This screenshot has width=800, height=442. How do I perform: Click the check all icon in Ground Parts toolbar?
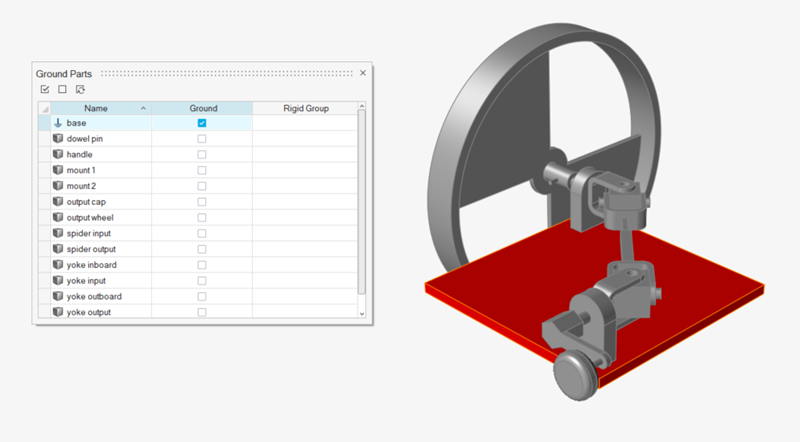pyautogui.click(x=44, y=90)
